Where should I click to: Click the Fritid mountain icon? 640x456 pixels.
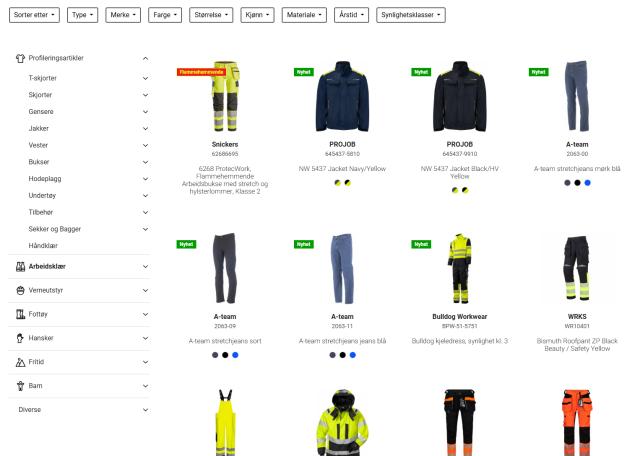click(20, 362)
